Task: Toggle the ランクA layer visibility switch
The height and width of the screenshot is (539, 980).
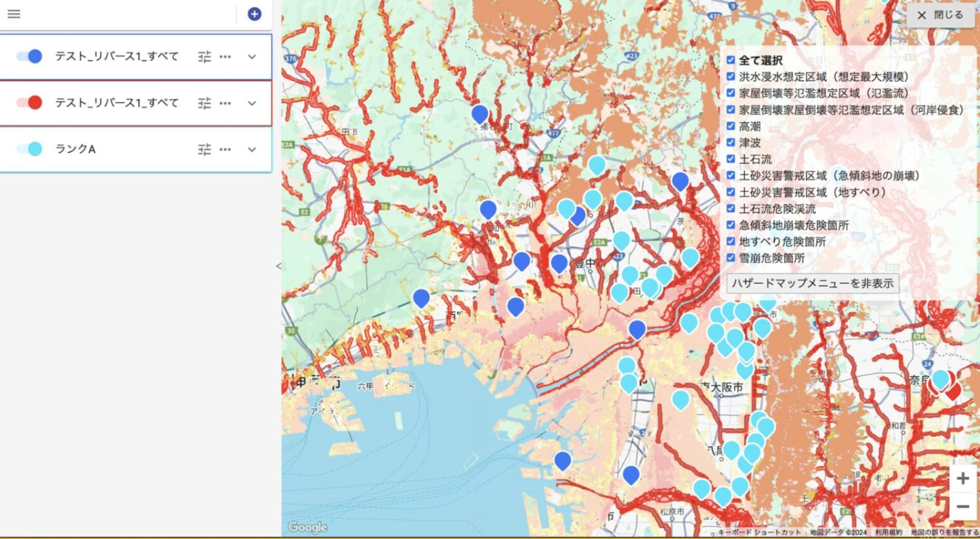Action: pos(29,149)
